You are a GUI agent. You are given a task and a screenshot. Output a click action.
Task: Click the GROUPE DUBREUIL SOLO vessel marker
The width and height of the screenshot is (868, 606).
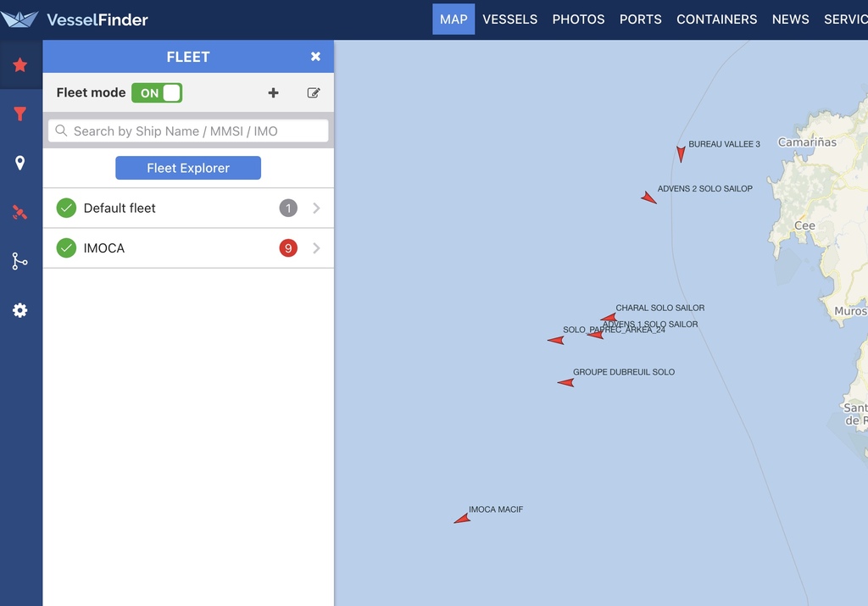[565, 382]
